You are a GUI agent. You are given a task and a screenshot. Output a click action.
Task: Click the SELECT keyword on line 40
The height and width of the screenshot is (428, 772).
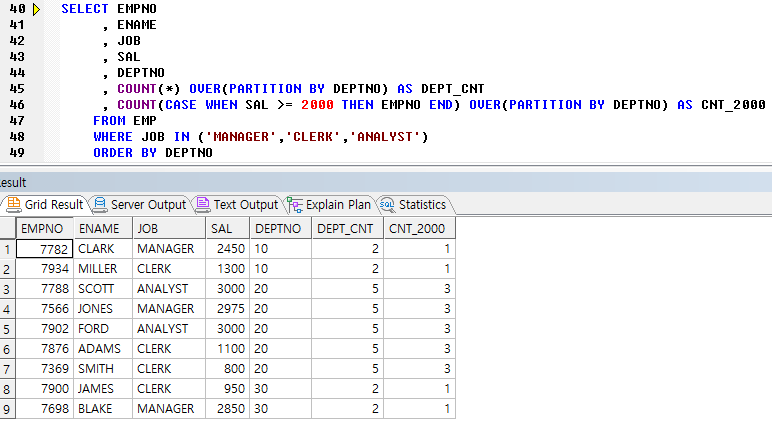pos(85,9)
